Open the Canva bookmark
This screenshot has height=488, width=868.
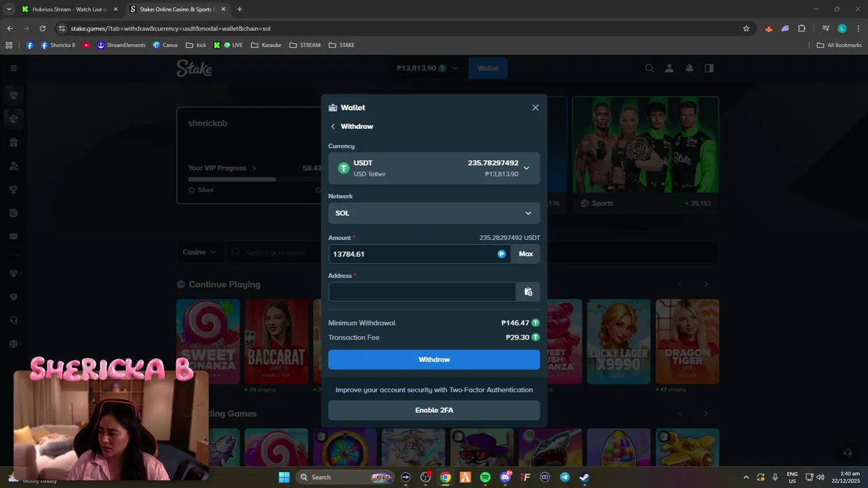165,45
